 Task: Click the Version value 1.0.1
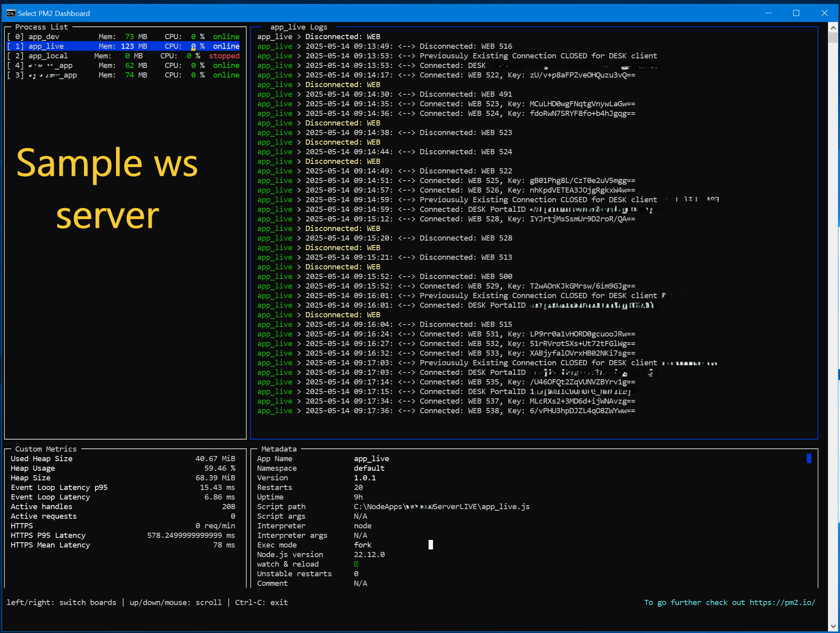pos(365,478)
